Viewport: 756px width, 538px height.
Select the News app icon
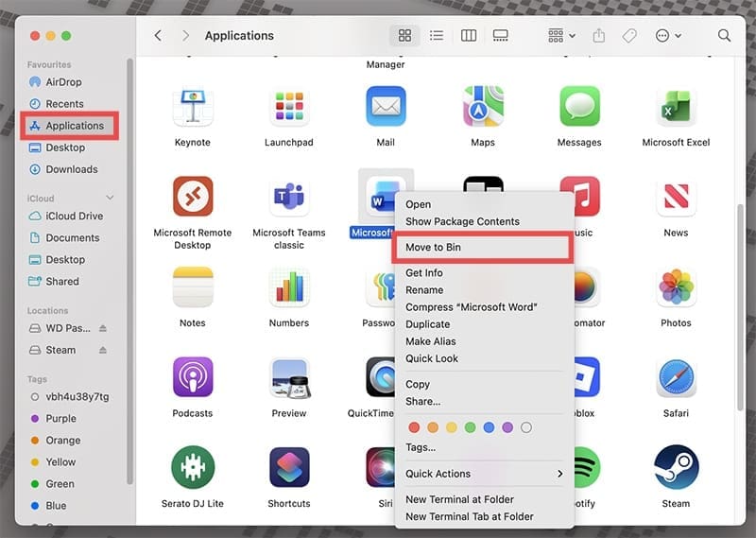(x=676, y=196)
